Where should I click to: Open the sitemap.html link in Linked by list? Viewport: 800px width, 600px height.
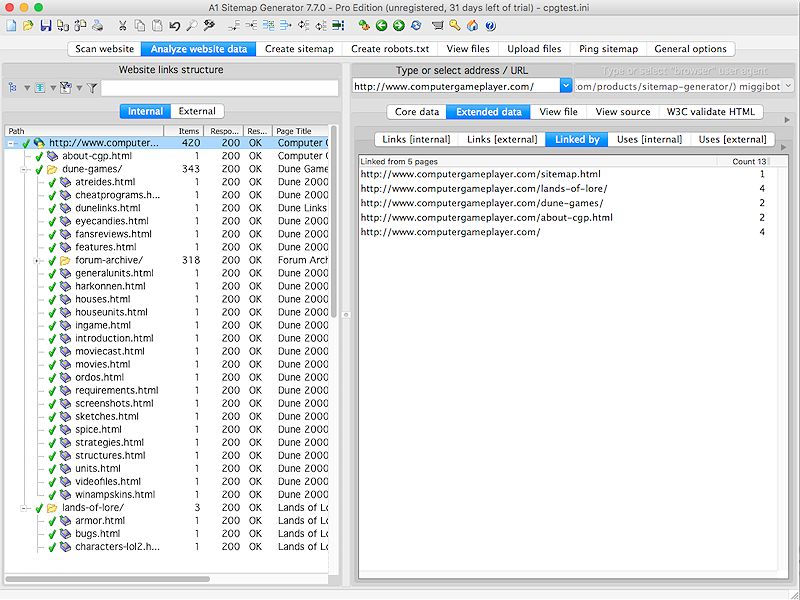tap(481, 174)
